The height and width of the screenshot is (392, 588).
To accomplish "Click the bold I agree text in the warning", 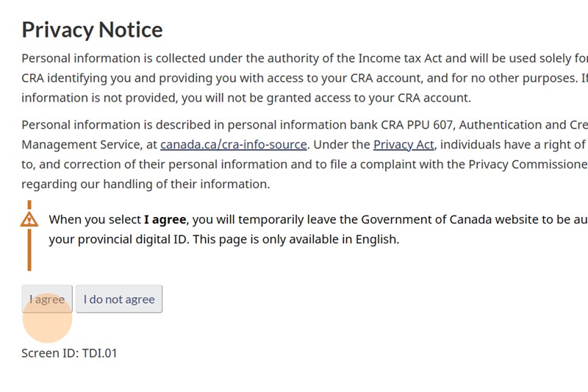I will pyautogui.click(x=165, y=219).
